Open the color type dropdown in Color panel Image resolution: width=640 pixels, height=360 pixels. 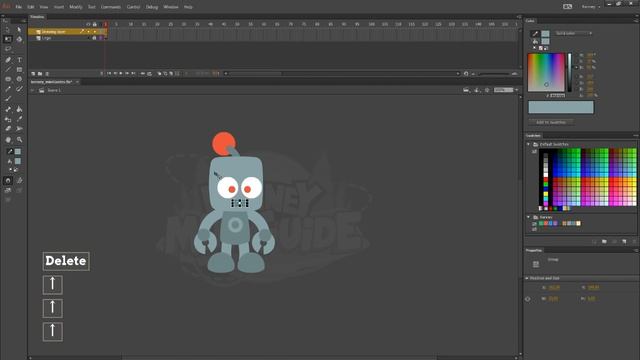[573, 33]
